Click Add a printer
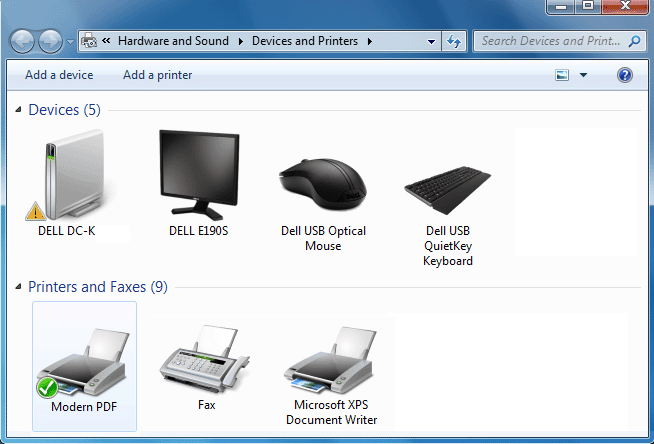 tap(157, 75)
